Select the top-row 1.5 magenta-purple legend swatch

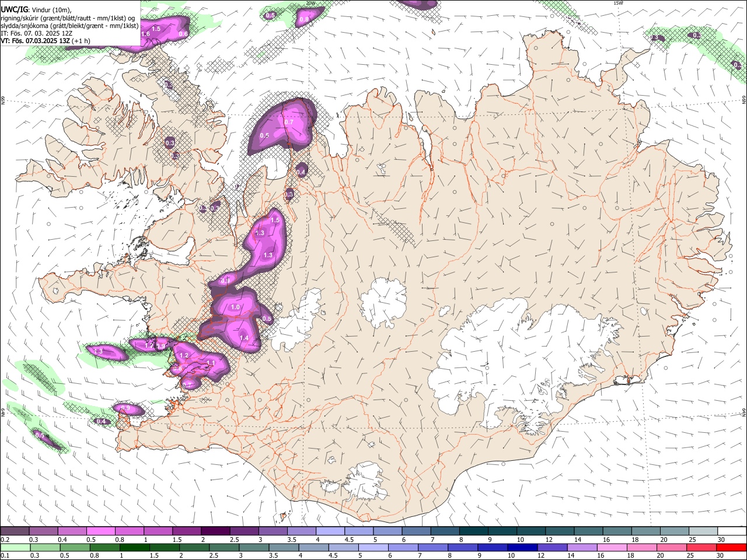[187, 531]
